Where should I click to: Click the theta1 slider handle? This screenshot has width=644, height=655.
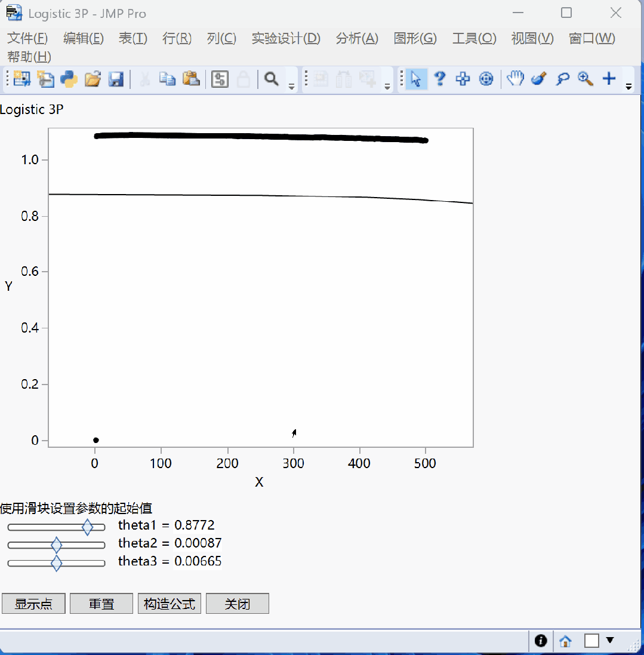[87, 527]
